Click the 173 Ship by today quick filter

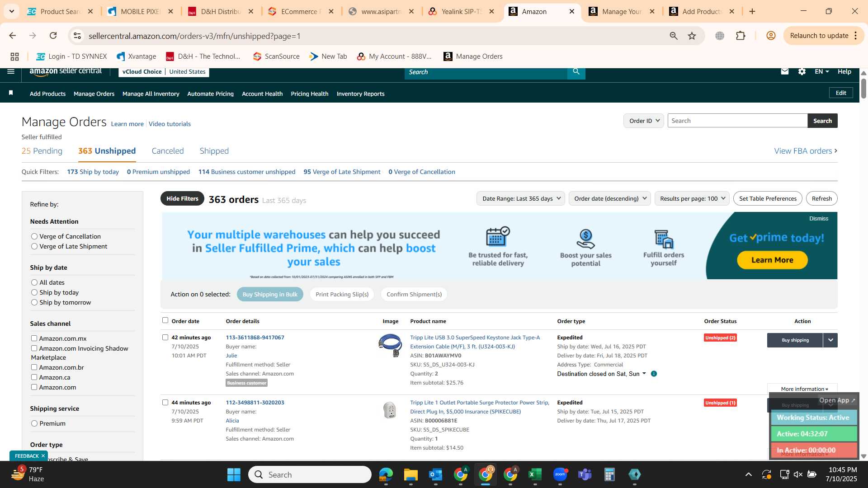coord(93,172)
